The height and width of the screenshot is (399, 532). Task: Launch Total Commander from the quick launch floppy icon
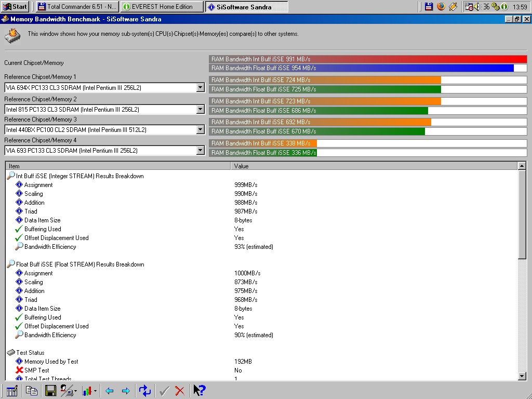click(x=429, y=6)
